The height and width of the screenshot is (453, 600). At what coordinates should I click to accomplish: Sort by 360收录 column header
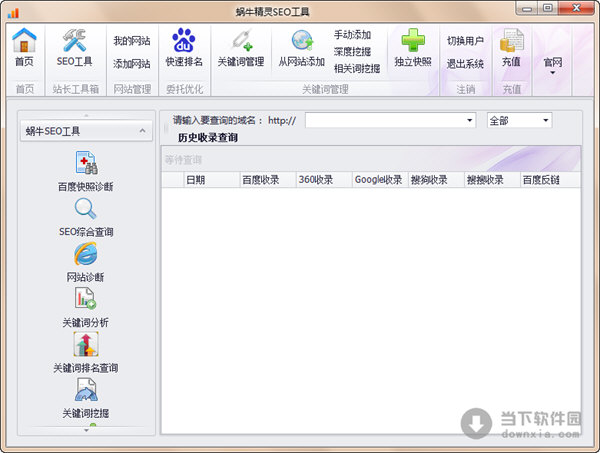pyautogui.click(x=324, y=180)
